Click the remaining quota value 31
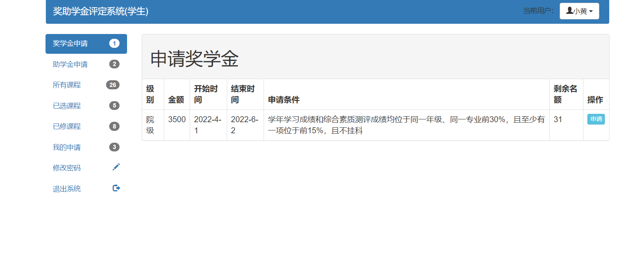 (558, 119)
